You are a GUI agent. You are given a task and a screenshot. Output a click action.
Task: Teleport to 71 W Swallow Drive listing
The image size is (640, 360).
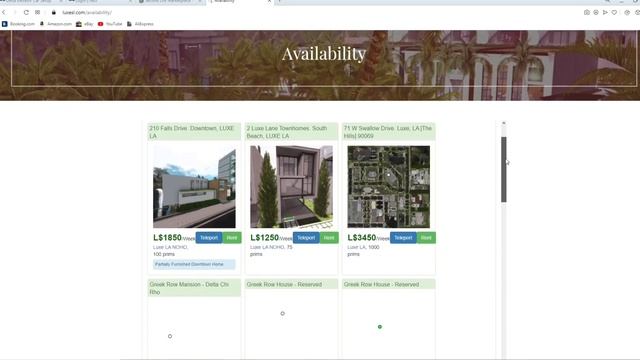[x=403, y=238]
